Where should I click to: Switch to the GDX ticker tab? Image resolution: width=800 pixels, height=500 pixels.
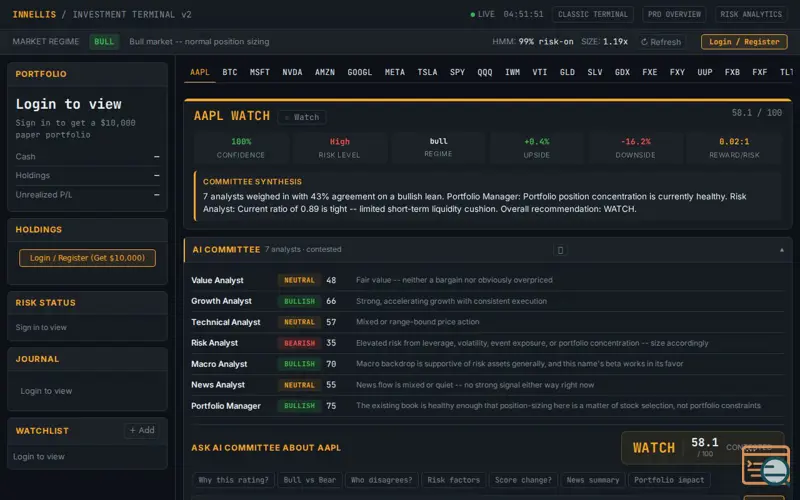point(622,72)
